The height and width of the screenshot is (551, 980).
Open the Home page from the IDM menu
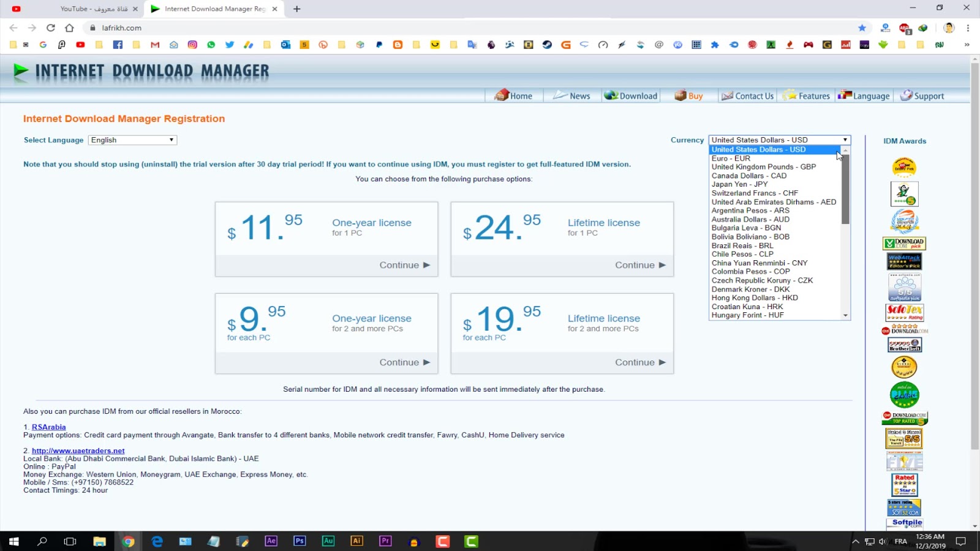click(x=513, y=96)
